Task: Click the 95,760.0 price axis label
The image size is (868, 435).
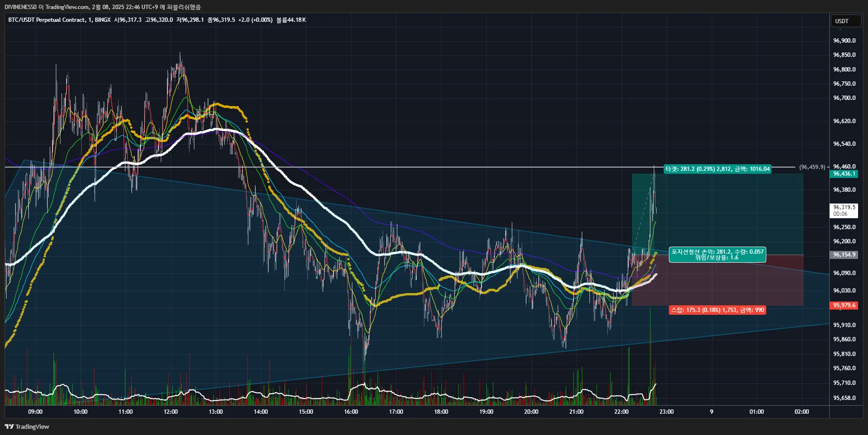Action: pos(844,368)
